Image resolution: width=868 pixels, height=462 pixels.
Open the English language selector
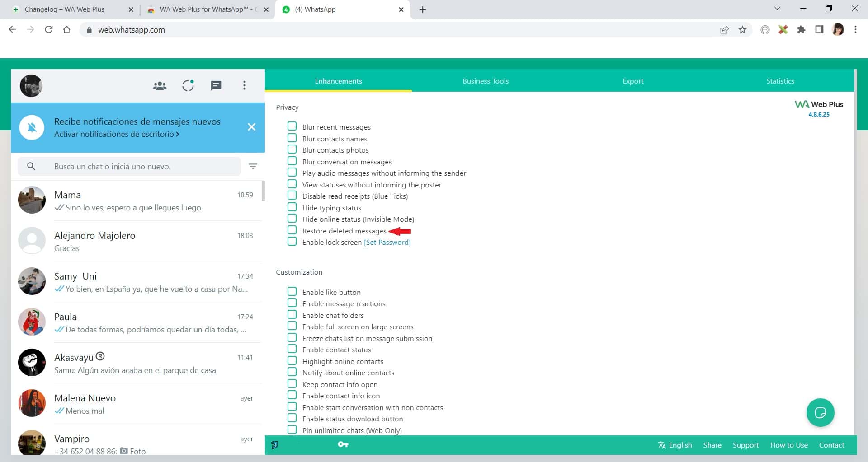(675, 445)
